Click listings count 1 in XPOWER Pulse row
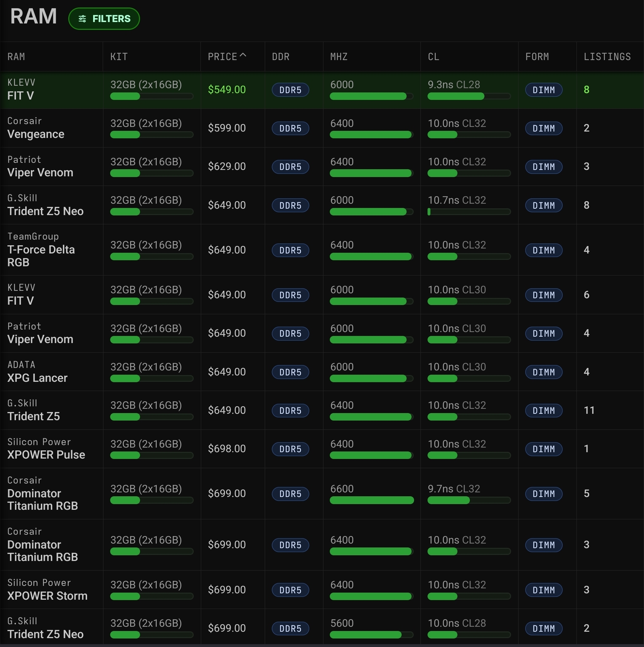Image resolution: width=644 pixels, height=647 pixels. [x=586, y=449]
